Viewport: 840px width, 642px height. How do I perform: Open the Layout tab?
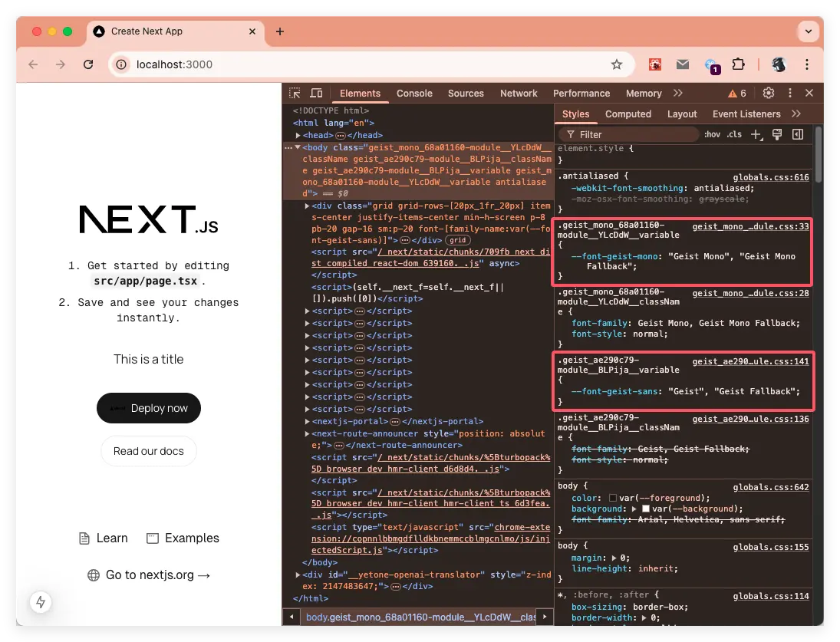682,114
